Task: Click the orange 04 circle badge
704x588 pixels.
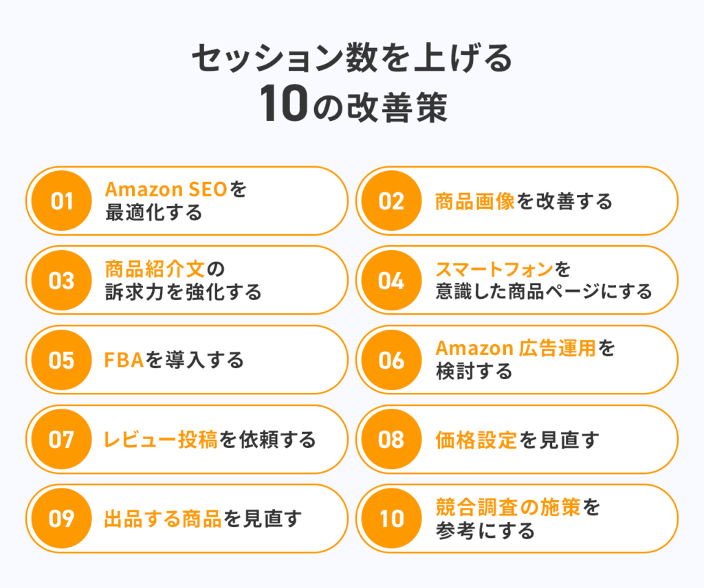Action: point(391,280)
